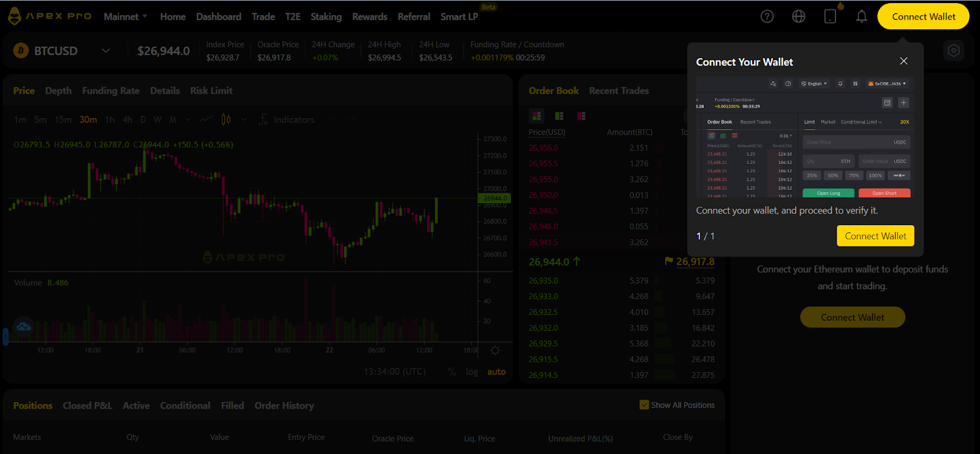Select the Order Book tab
Screen dimensions: 980x454
click(x=554, y=91)
